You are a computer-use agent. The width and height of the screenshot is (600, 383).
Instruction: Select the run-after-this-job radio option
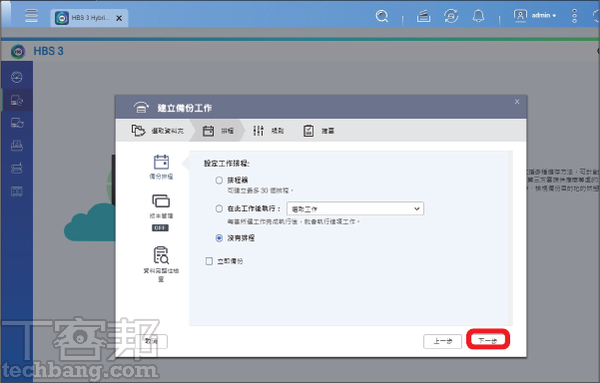tap(219, 209)
